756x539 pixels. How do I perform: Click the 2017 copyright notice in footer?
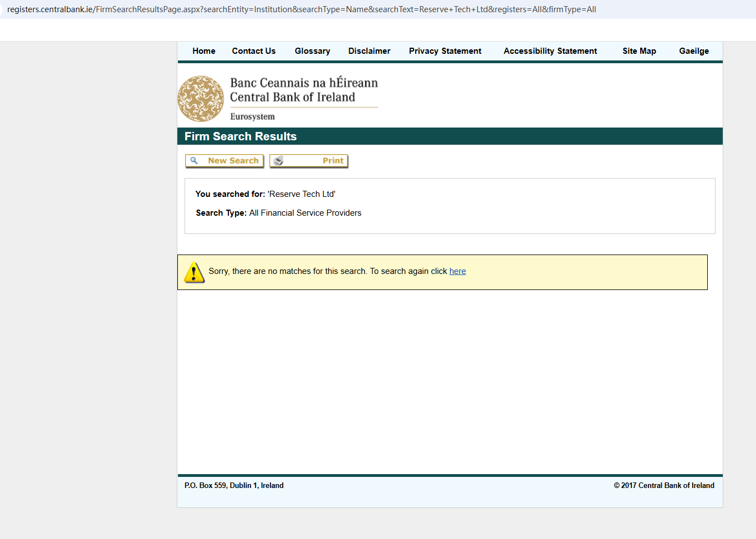pos(663,485)
